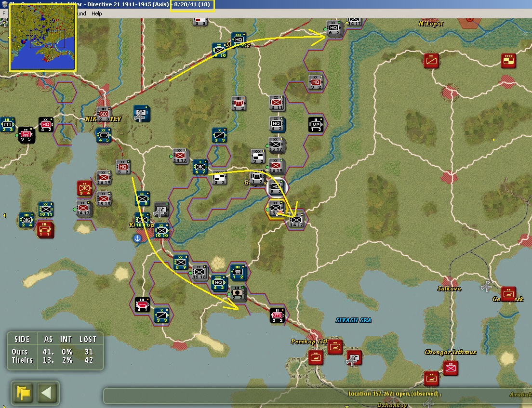Click the 'Theirs' row in the combat table
Viewport: 532px width, 408px height.
pos(54,360)
